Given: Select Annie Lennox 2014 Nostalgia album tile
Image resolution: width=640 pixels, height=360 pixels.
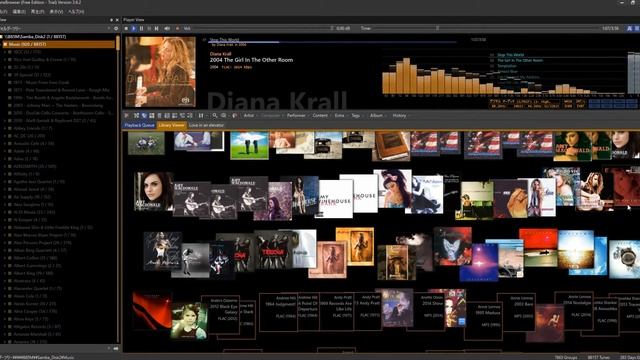Looking at the screenshot, I should [575, 311].
